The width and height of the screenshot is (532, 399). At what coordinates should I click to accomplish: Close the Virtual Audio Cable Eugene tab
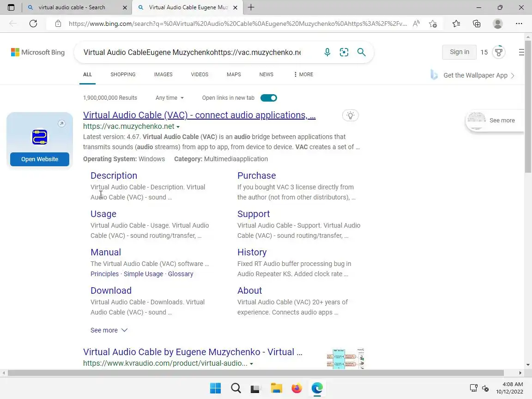pyautogui.click(x=235, y=7)
